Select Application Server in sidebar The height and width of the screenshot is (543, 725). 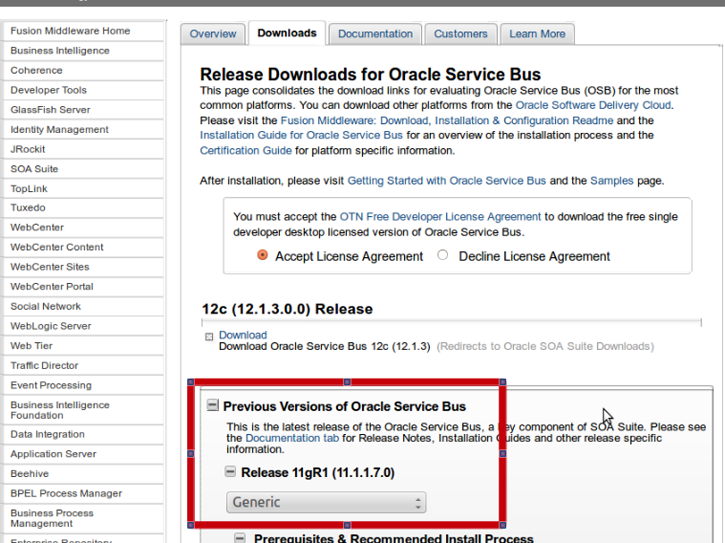point(83,454)
